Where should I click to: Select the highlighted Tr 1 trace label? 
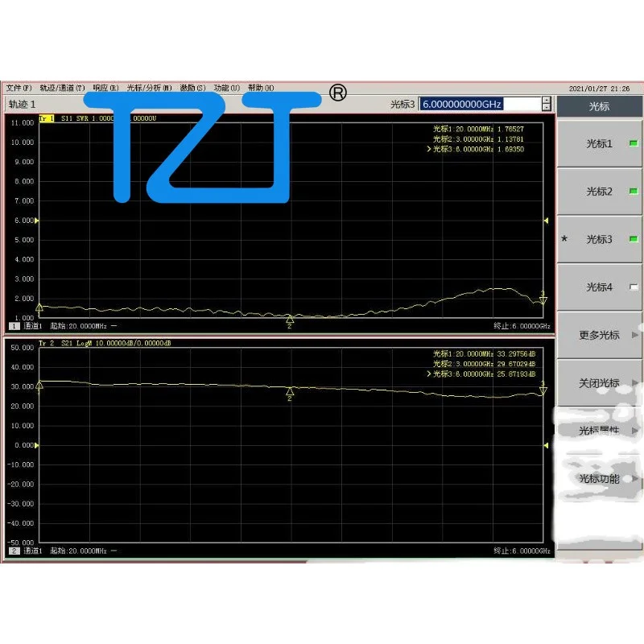pos(47,118)
